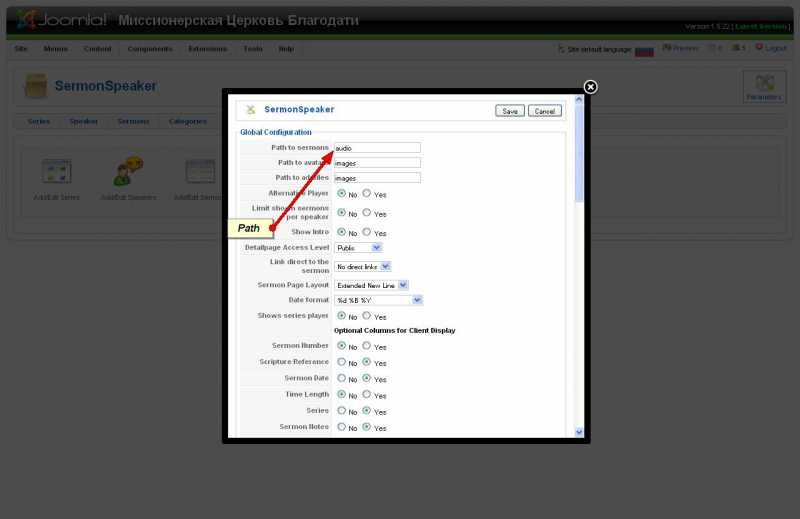Viewport: 800px width, 519px height.
Task: Click the Path to sermons input field
Action: point(377,148)
